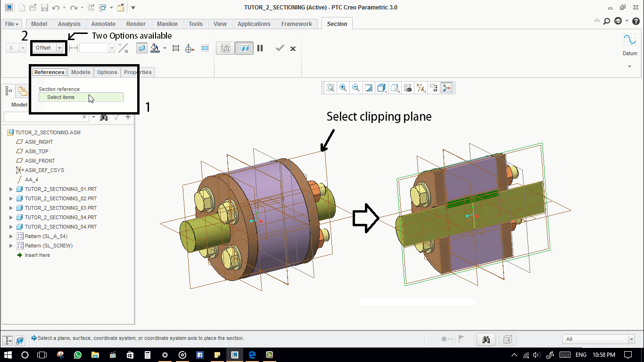Click the Zoom In magnifier icon
This screenshot has width=644, height=362.
click(343, 88)
